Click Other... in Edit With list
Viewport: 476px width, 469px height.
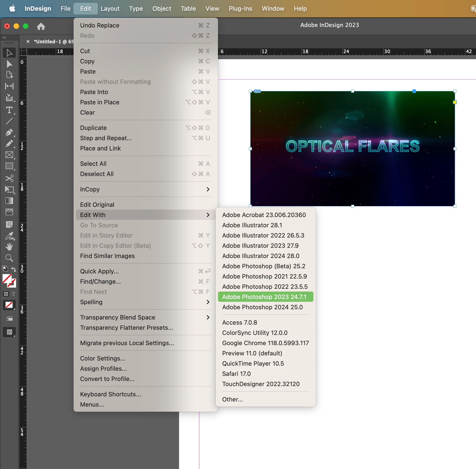coord(232,399)
